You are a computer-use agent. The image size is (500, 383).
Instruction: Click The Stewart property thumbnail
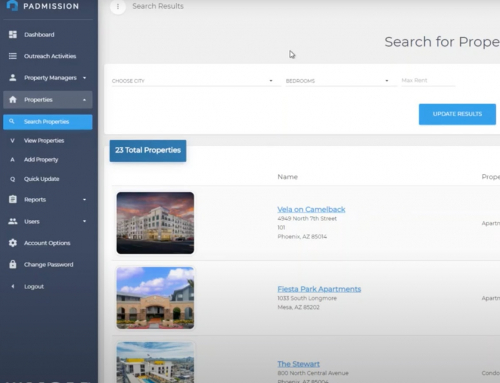coord(155,362)
